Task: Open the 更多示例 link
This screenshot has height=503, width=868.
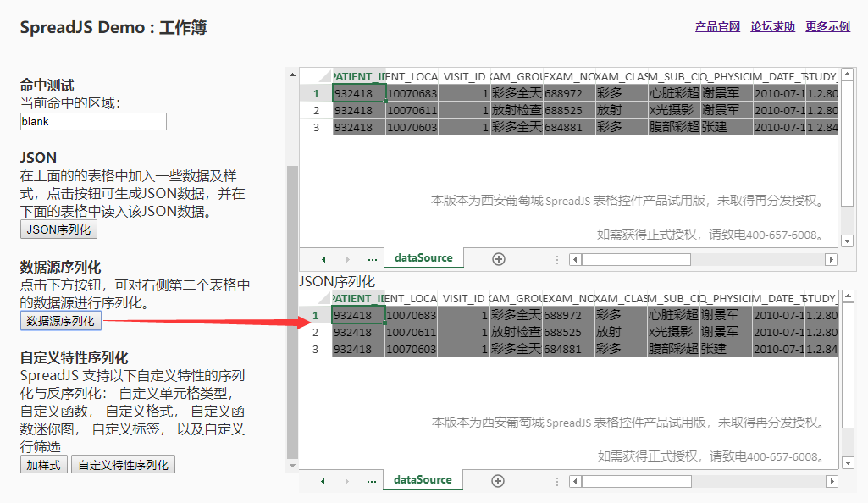Action: click(827, 26)
